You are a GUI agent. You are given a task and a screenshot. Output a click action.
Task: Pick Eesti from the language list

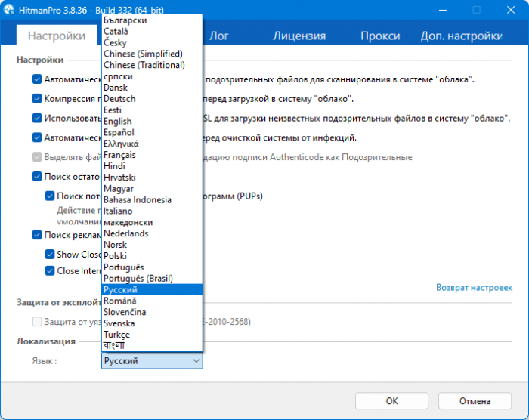[152, 110]
